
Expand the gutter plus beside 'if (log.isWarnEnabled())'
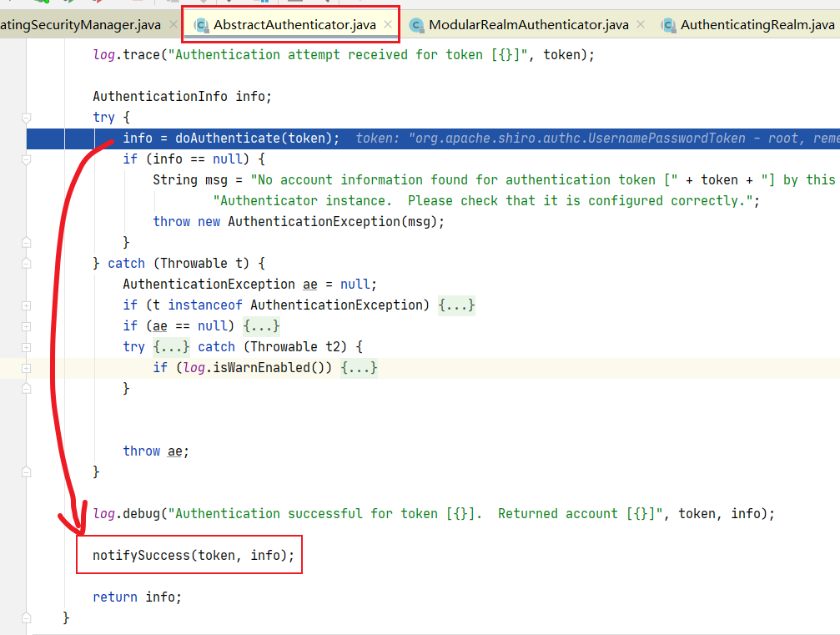[x=26, y=368]
